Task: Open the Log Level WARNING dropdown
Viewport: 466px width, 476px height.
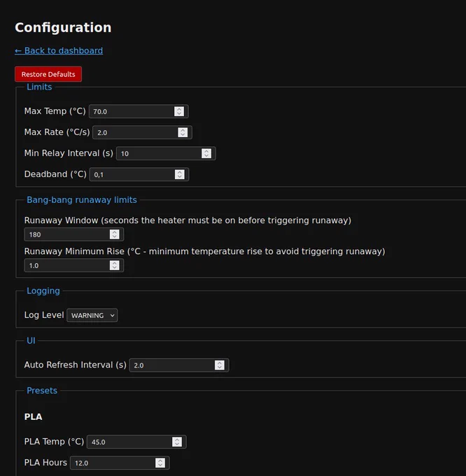Action: click(x=92, y=315)
